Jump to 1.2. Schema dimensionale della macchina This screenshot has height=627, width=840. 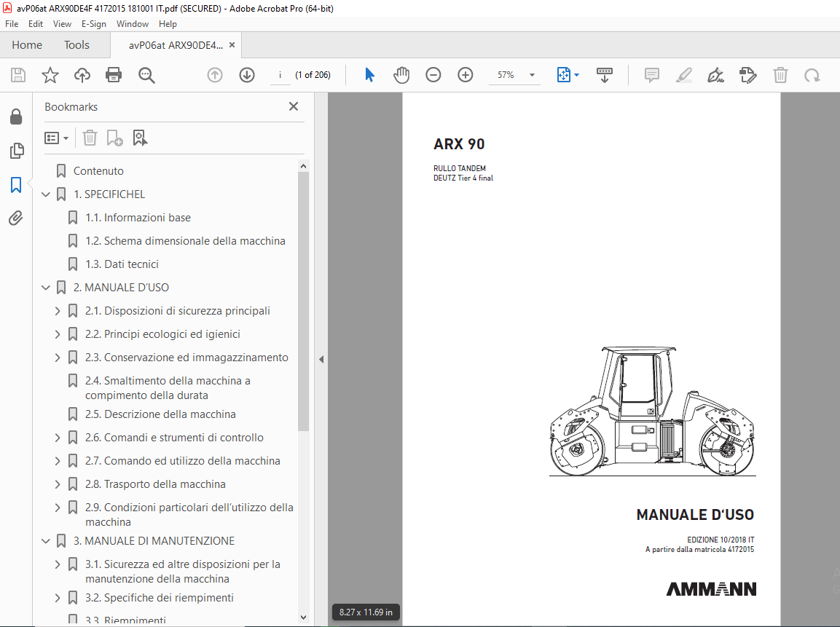[x=185, y=241]
